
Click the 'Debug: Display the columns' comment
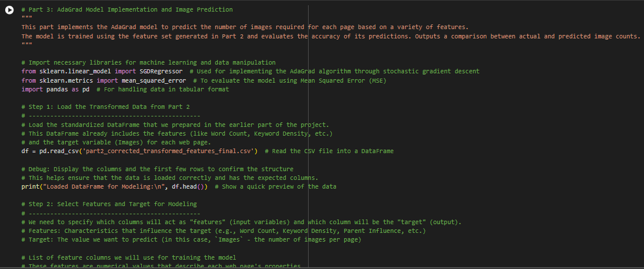158,169
